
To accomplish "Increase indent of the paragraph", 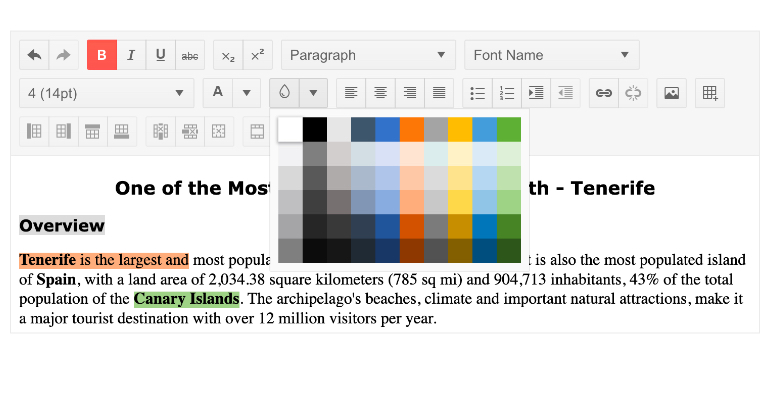I will tap(536, 93).
